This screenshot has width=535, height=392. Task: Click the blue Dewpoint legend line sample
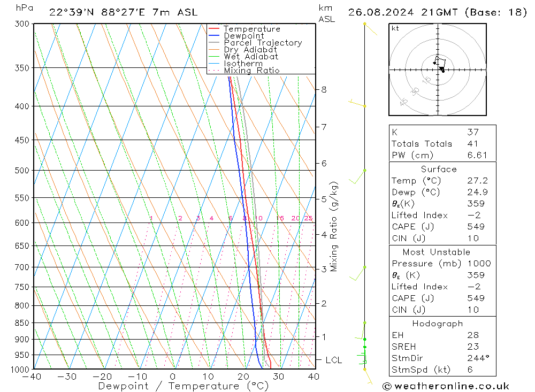(x=213, y=35)
